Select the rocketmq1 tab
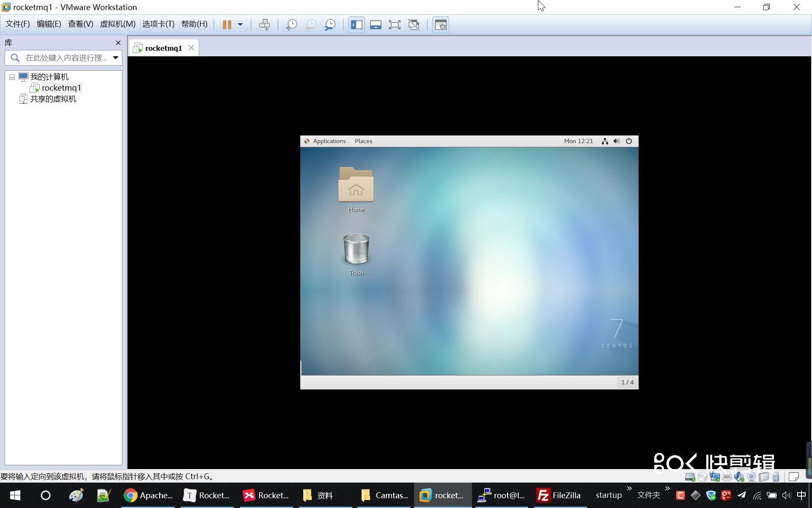 tap(163, 48)
